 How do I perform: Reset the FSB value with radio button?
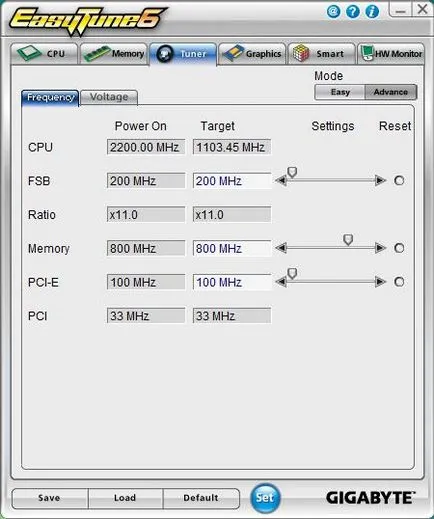pos(399,181)
